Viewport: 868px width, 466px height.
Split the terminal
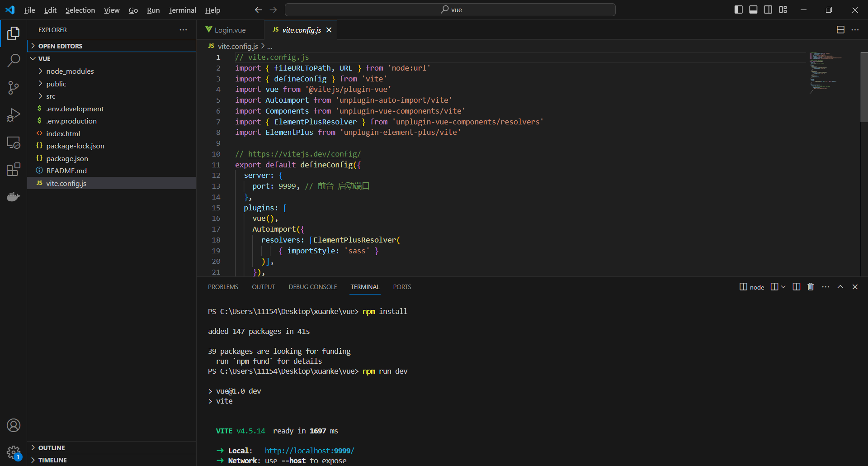click(796, 287)
